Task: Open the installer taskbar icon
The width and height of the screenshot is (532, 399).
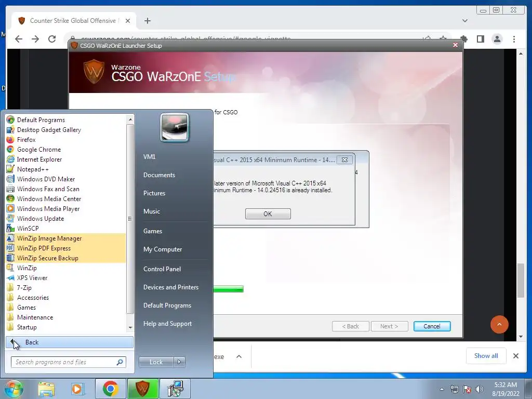Action: coord(176,389)
